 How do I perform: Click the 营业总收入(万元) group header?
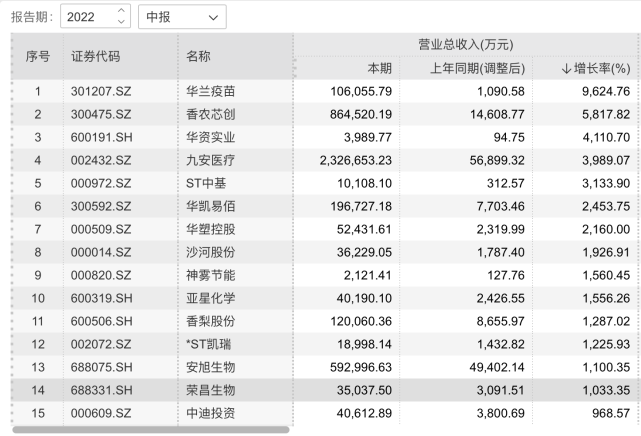click(x=465, y=44)
